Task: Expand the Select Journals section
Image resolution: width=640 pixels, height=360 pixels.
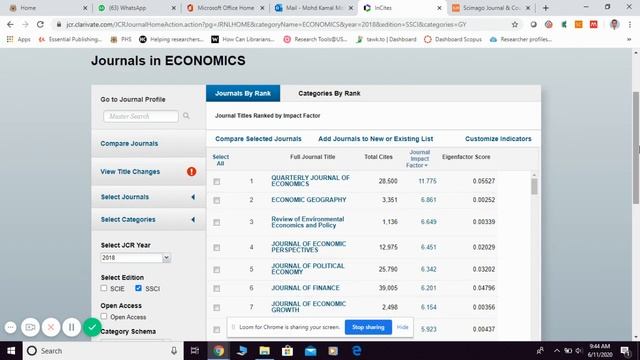Action: pyautogui.click(x=148, y=197)
